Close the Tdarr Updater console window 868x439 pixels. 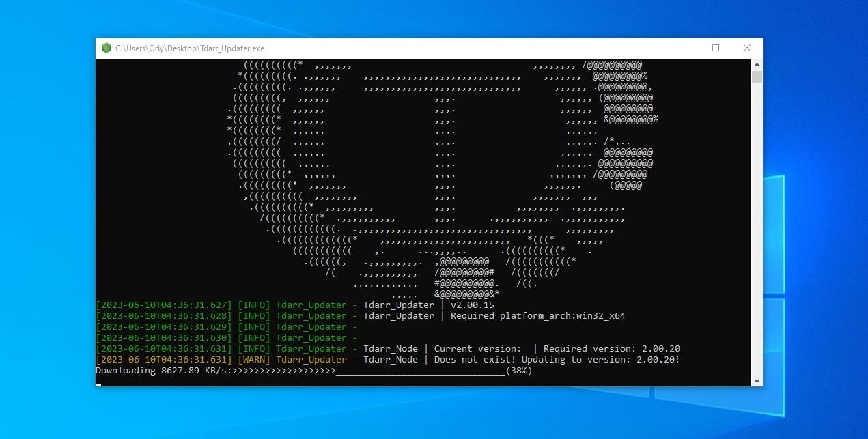point(747,48)
